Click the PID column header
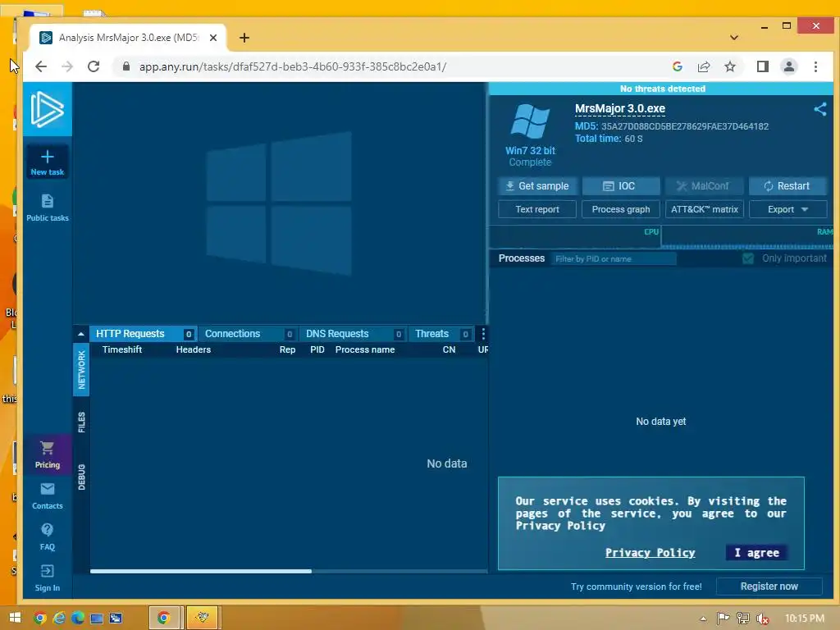The image size is (840, 630). 317,349
